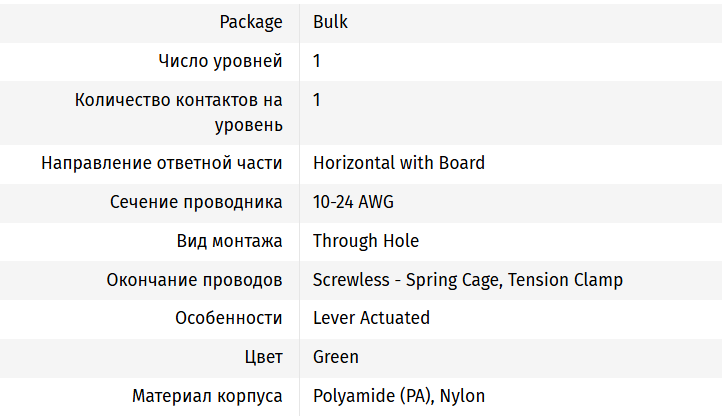Click the "Число уровней" label
Image resolution: width=722 pixels, height=418 pixels.
pyautogui.click(x=220, y=61)
